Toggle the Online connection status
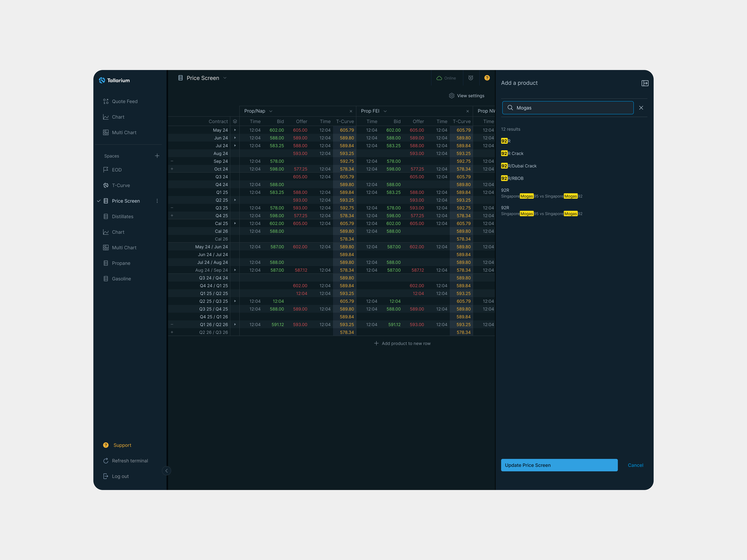This screenshot has width=747, height=560. click(446, 78)
